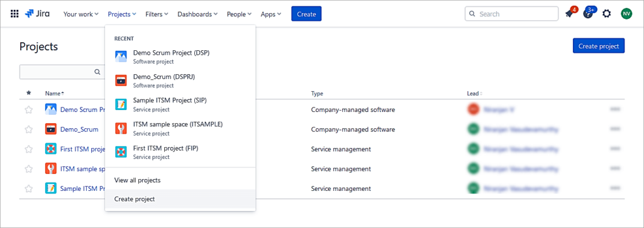644x228 pixels.
Task: Click the Jira logo
Action: [x=37, y=14]
